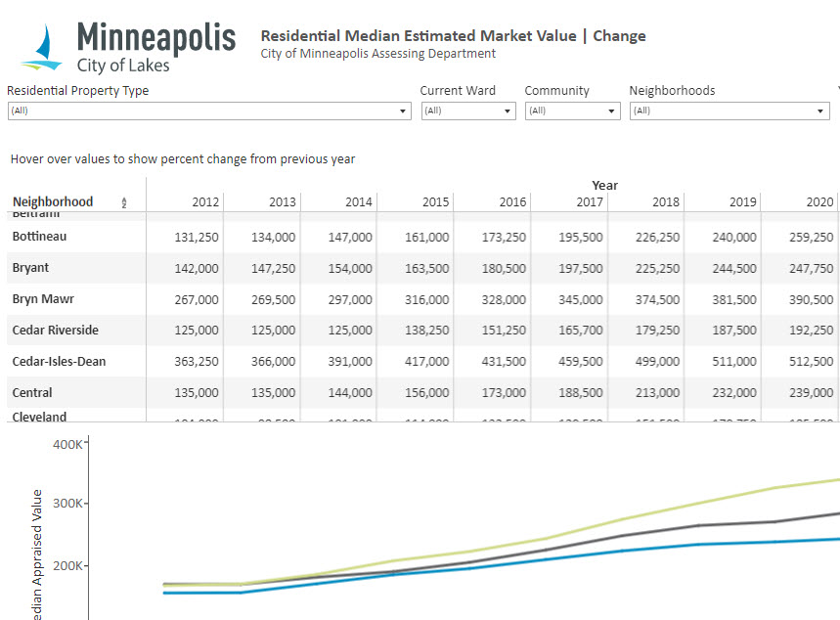Click City of Minneapolis Assessing Department subtitle
This screenshot has height=620, width=840.
(378, 54)
